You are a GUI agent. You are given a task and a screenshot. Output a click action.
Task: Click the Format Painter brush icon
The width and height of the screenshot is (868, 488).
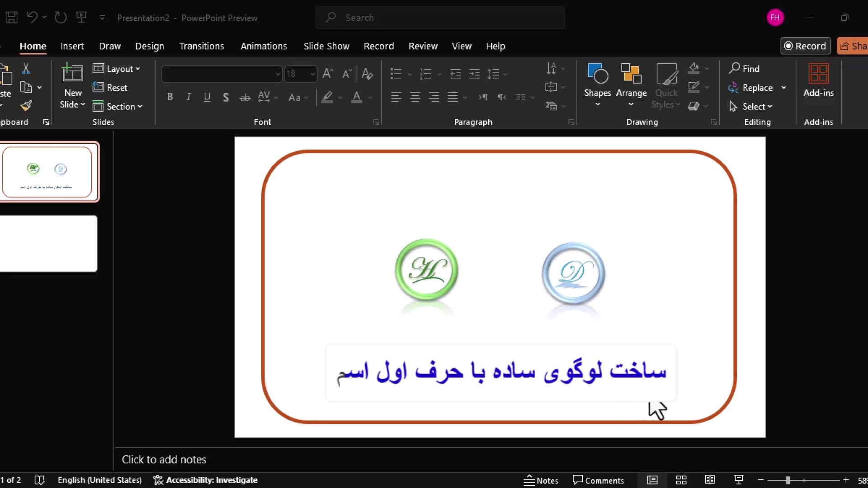pyautogui.click(x=26, y=106)
